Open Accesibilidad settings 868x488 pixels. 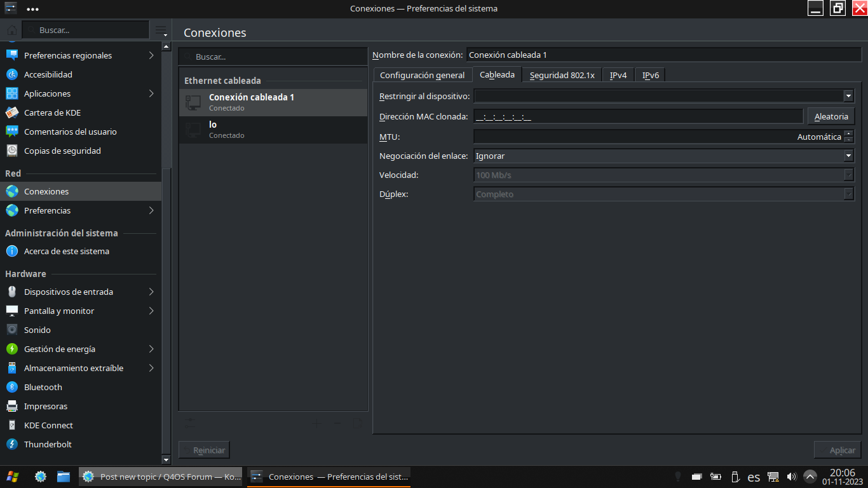point(48,74)
